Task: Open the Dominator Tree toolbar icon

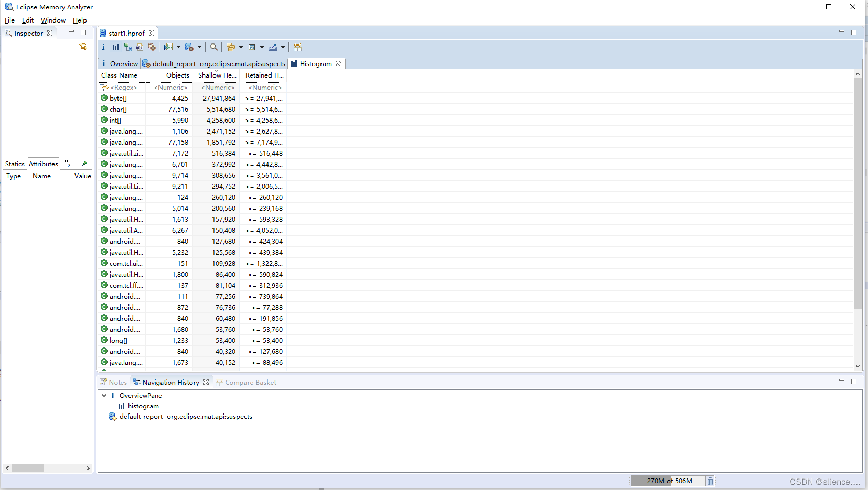Action: coord(127,47)
